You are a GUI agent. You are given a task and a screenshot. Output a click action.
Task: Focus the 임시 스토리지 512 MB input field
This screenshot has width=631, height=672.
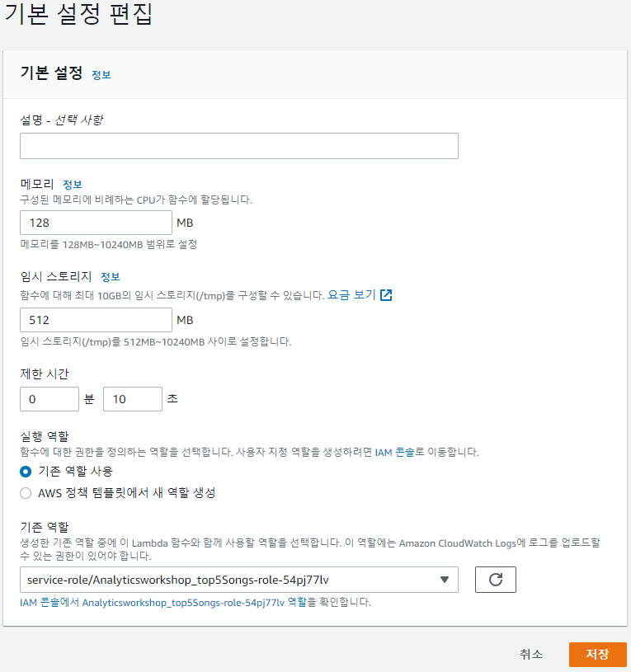click(96, 320)
